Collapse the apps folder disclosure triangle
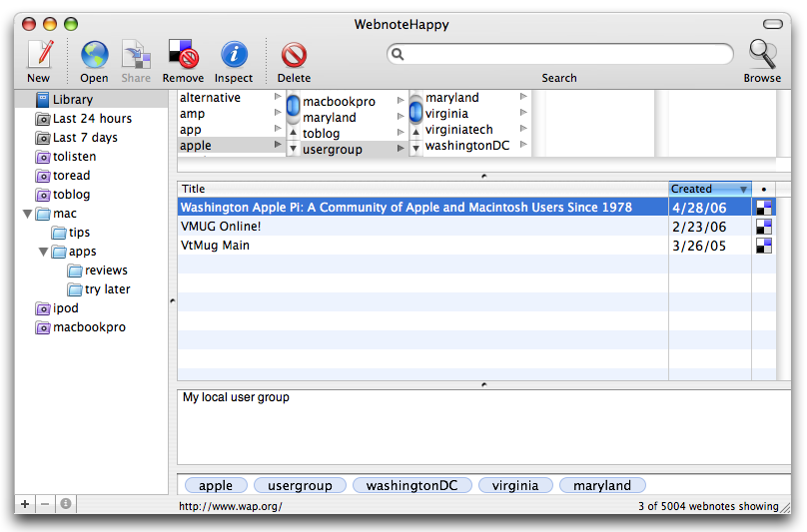Image resolution: width=807 pixels, height=532 pixels. pyautogui.click(x=44, y=252)
